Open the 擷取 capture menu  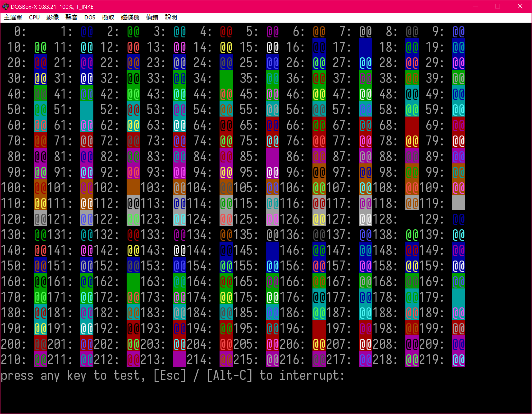pyautogui.click(x=108, y=17)
